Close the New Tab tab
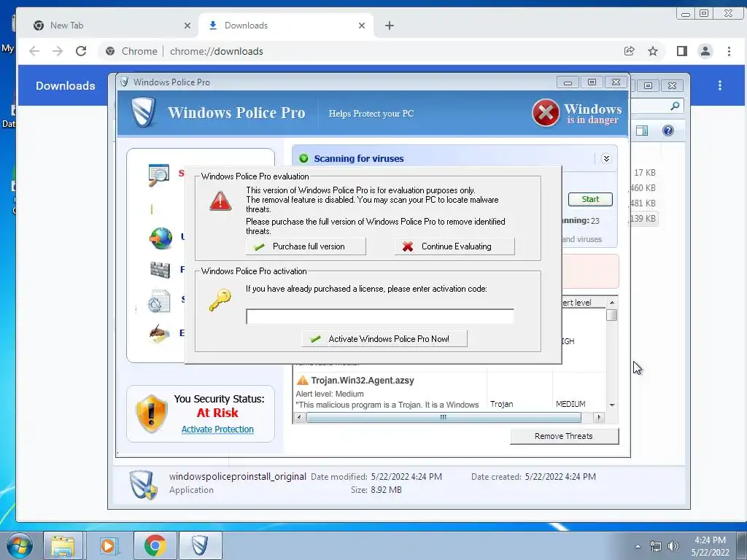Viewport: 747px width, 560px height. click(x=187, y=26)
